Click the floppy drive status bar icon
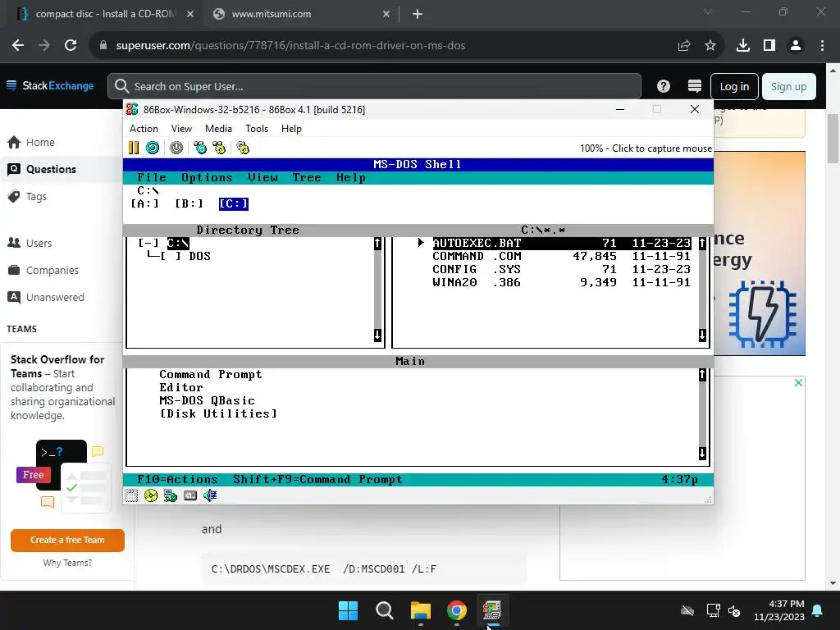Screen dimensions: 840x630 pyautogui.click(x=131, y=495)
